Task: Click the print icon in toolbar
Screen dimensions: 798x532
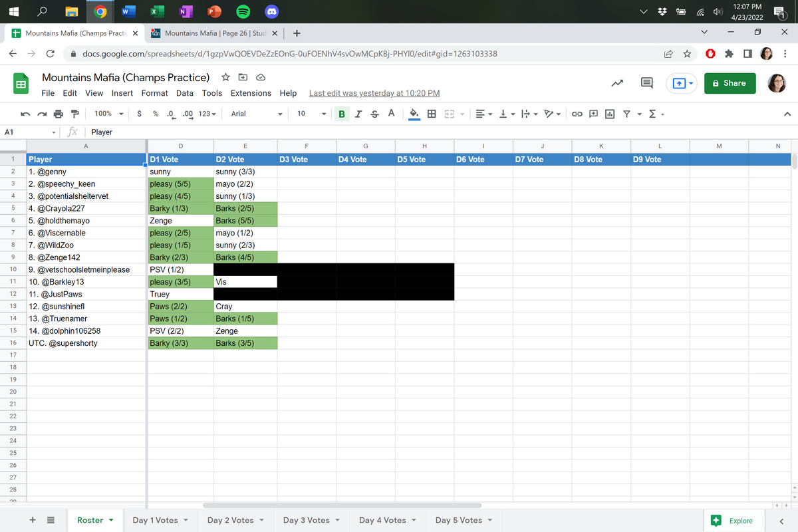Action: (58, 114)
